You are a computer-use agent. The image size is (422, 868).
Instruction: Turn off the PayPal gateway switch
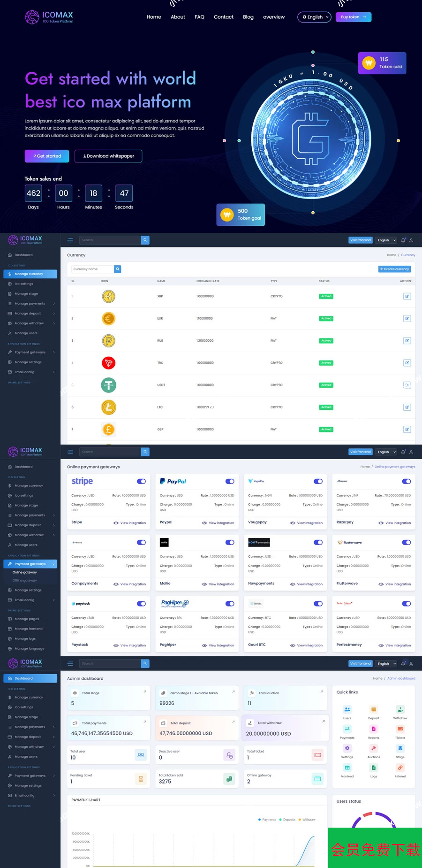point(230,481)
